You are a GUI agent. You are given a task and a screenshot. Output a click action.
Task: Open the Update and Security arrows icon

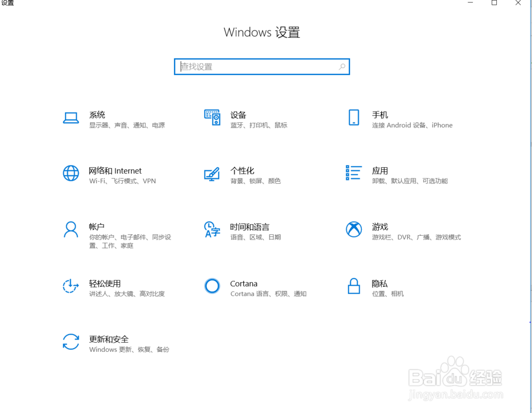(71, 342)
